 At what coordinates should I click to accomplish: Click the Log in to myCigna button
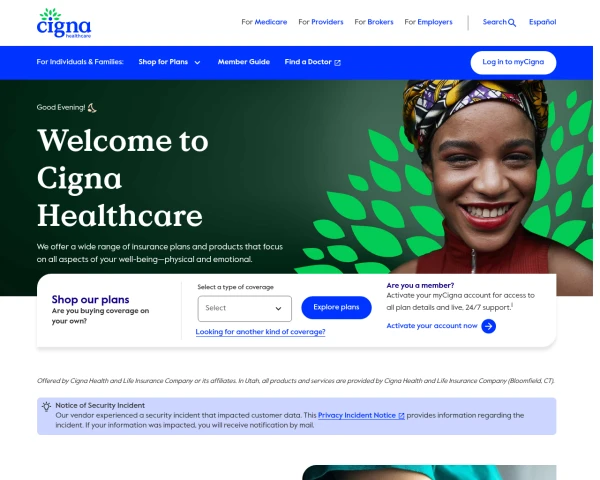(513, 62)
